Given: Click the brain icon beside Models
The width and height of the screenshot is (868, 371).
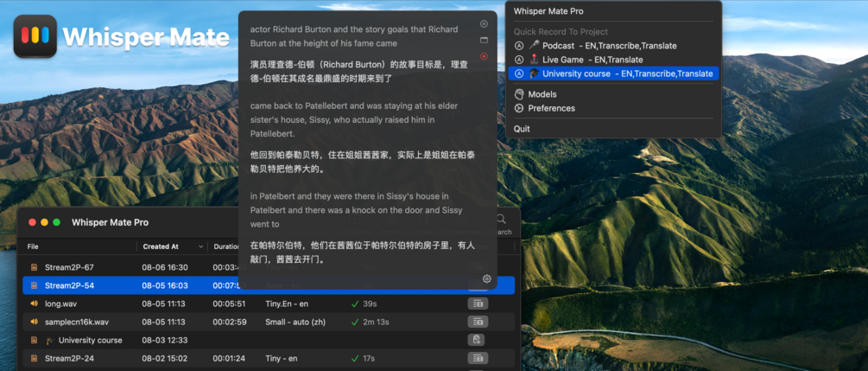Looking at the screenshot, I should click(x=519, y=94).
